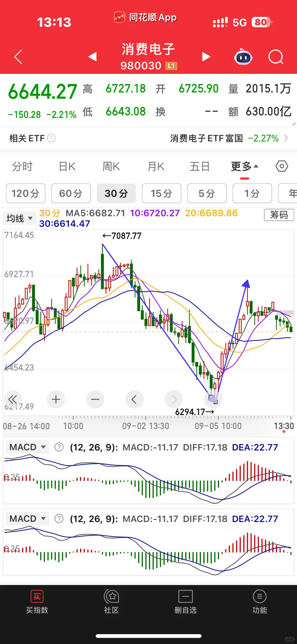This screenshot has height=644, width=297.
Task: Open second MACD indicator dropdown
Action: [27, 519]
